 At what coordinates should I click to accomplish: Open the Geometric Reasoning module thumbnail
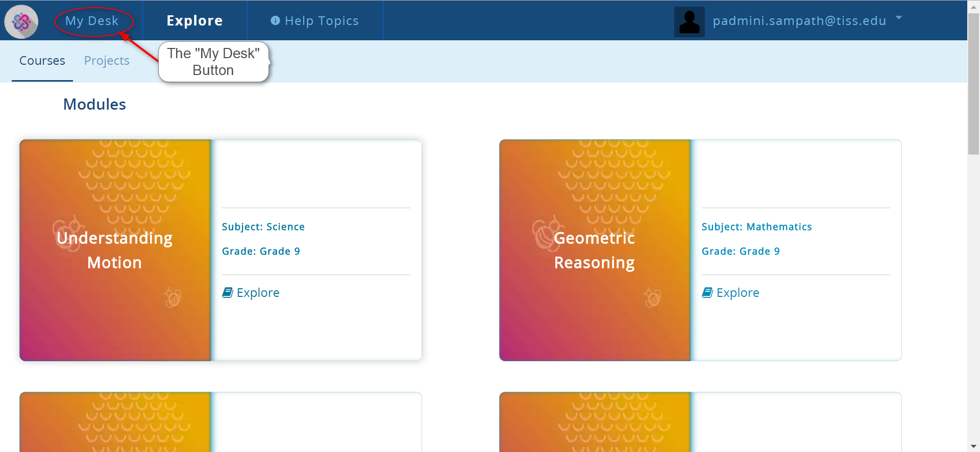[x=595, y=250]
